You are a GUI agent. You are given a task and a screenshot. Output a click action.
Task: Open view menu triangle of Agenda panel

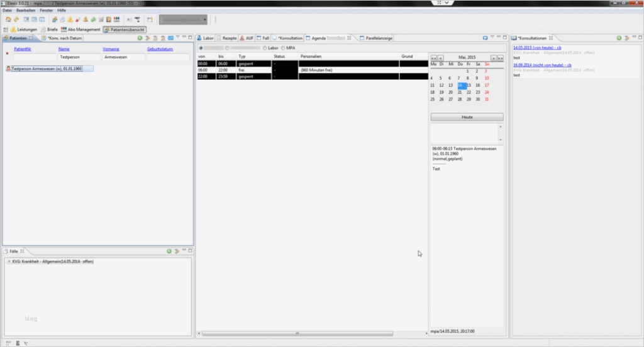pyautogui.click(x=492, y=37)
